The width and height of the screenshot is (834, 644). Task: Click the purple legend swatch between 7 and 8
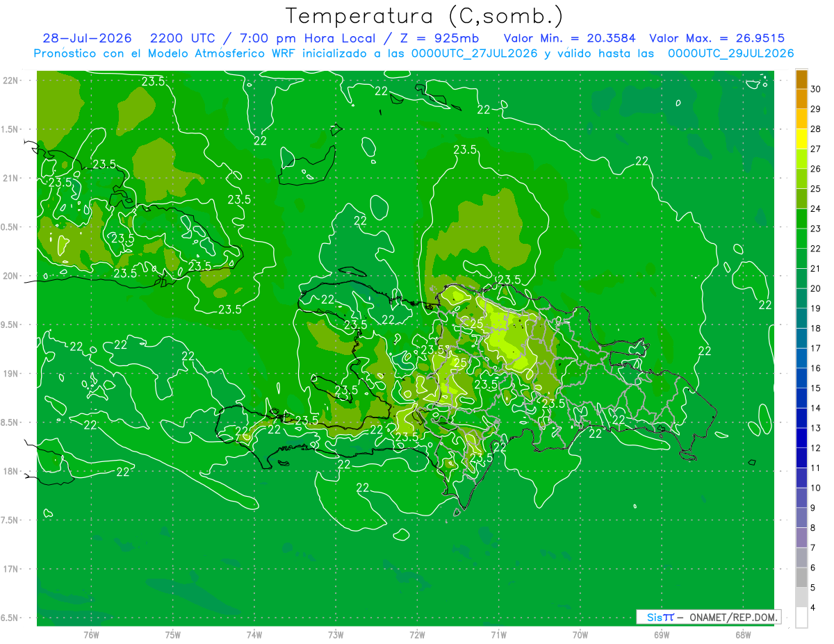[801, 538]
